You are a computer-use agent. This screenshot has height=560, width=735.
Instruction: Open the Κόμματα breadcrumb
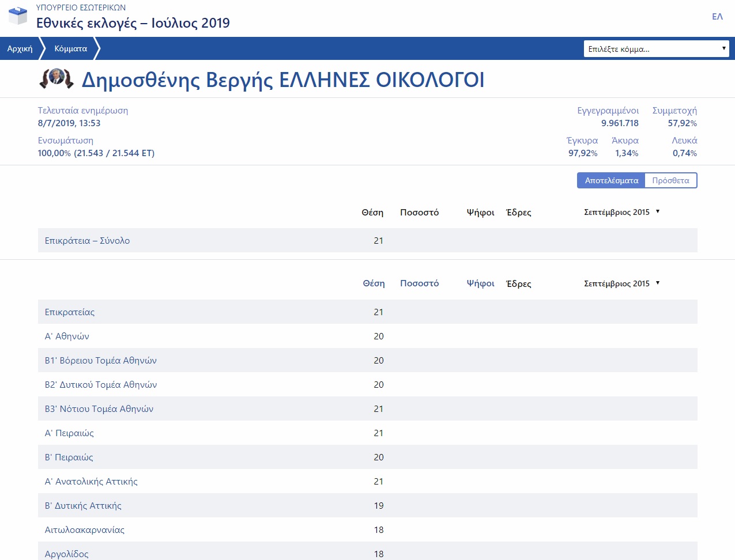(x=71, y=49)
